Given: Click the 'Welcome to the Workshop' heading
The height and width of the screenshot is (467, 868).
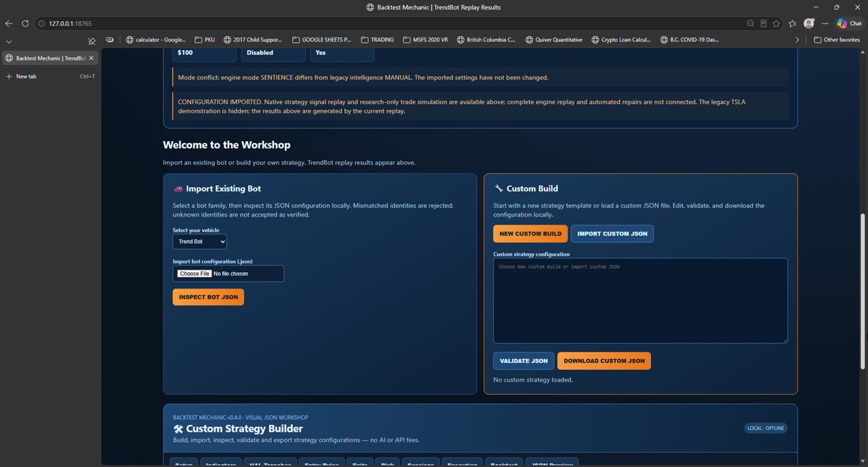Looking at the screenshot, I should pos(226,145).
